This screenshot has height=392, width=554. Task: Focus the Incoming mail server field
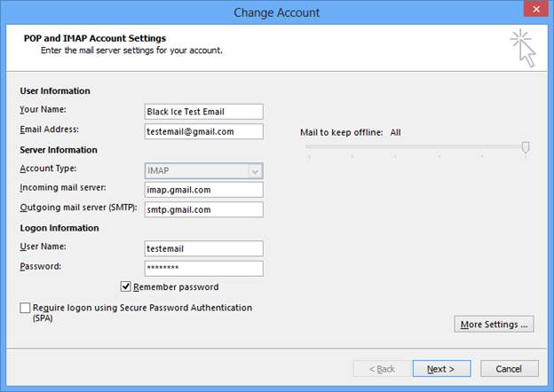click(203, 190)
